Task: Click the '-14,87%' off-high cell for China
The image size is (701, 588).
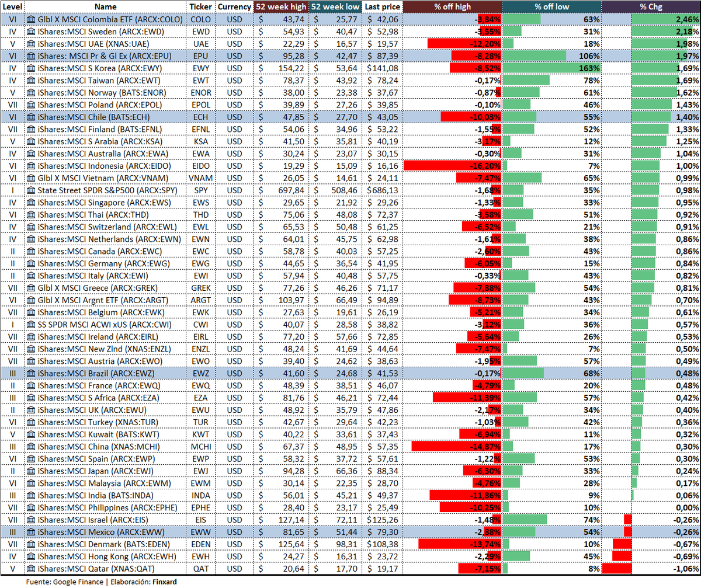Action: coord(452,447)
